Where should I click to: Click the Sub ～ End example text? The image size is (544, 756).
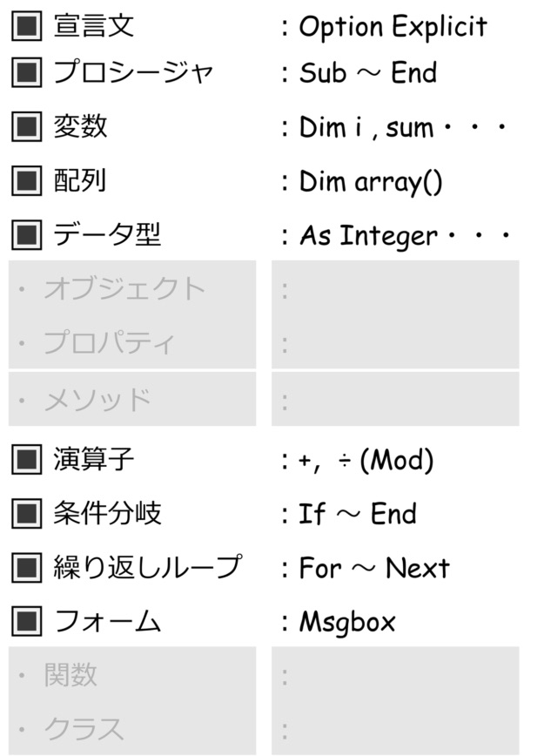[x=368, y=73]
